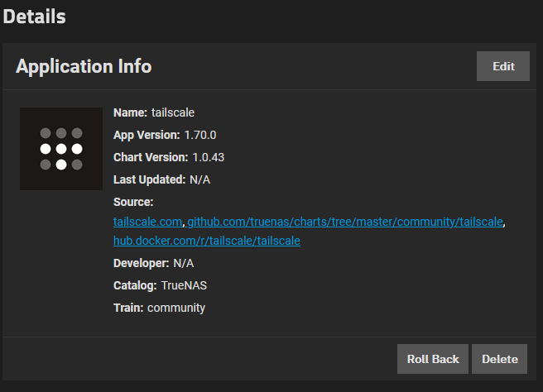
Task: Click the Catalog: label
Action: 135,285
